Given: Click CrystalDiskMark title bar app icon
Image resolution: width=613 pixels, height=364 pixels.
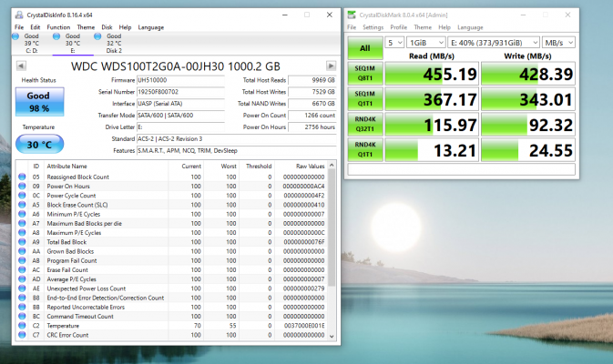Looking at the screenshot, I should pyautogui.click(x=352, y=15).
